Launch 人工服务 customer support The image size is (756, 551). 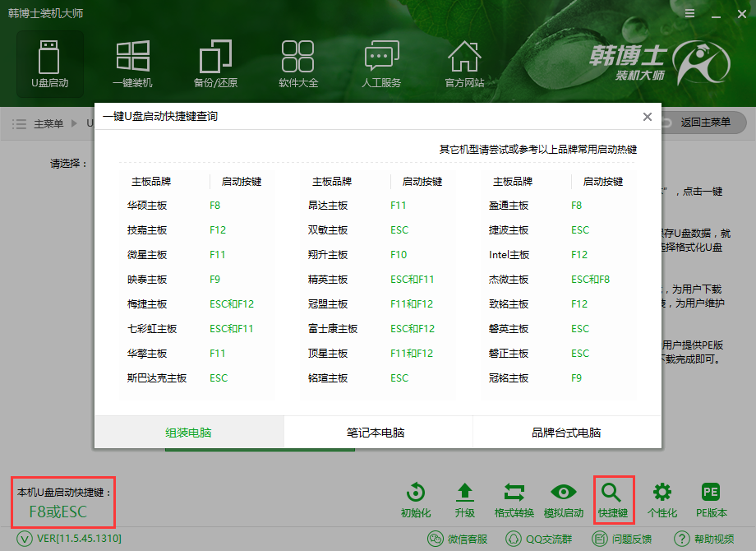click(381, 62)
